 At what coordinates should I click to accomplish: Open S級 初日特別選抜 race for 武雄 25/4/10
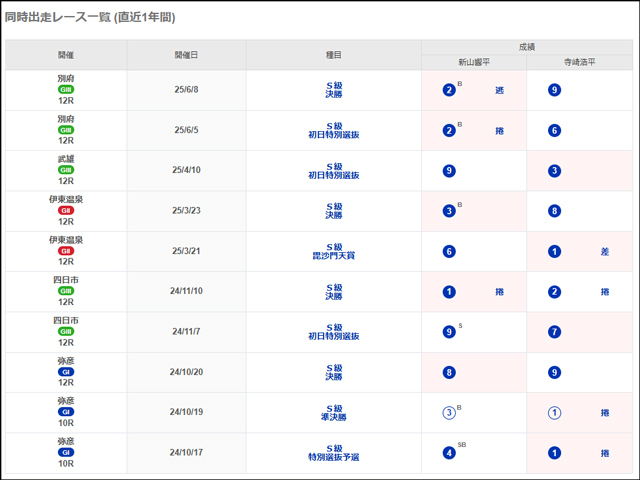(x=335, y=171)
